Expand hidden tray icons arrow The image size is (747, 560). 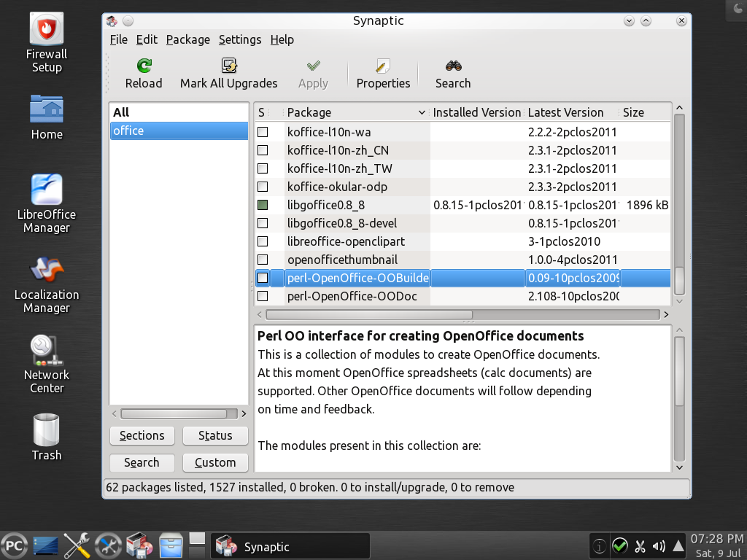click(678, 545)
